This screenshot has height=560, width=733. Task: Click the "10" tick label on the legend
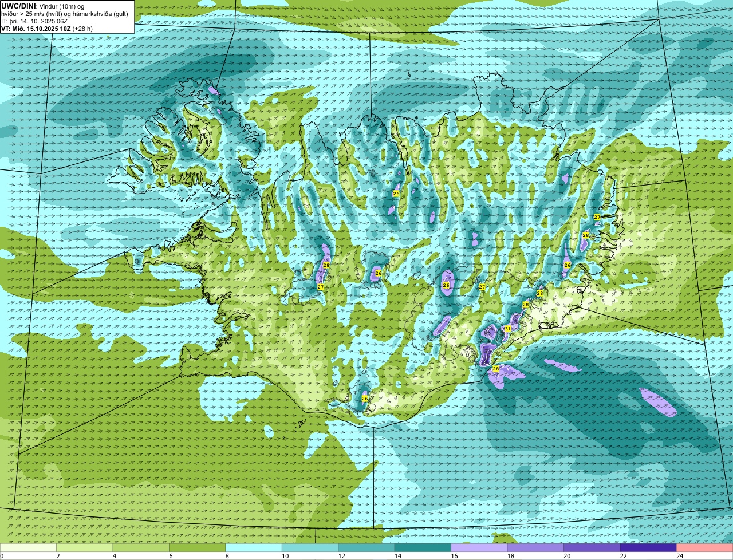(x=285, y=556)
